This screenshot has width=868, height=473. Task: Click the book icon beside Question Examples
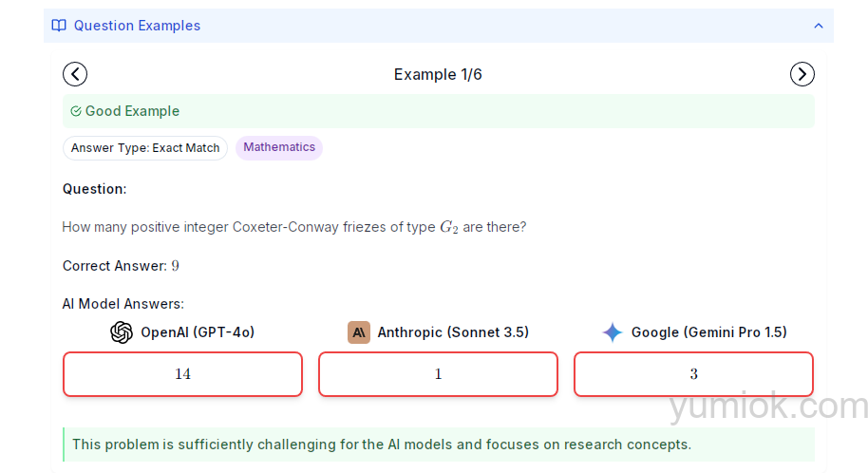(59, 26)
